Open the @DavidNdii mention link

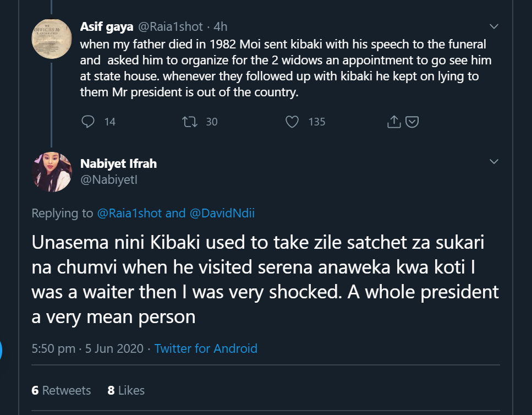click(x=222, y=213)
